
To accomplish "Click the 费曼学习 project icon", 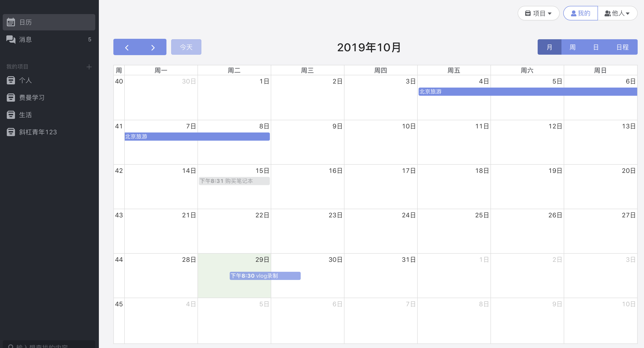I will coord(11,98).
